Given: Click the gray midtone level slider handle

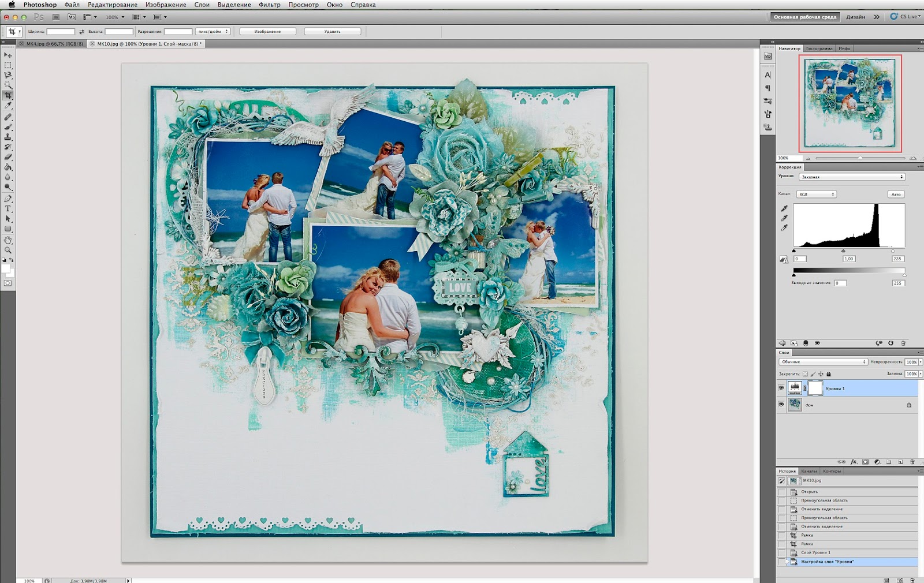Looking at the screenshot, I should pos(843,251).
